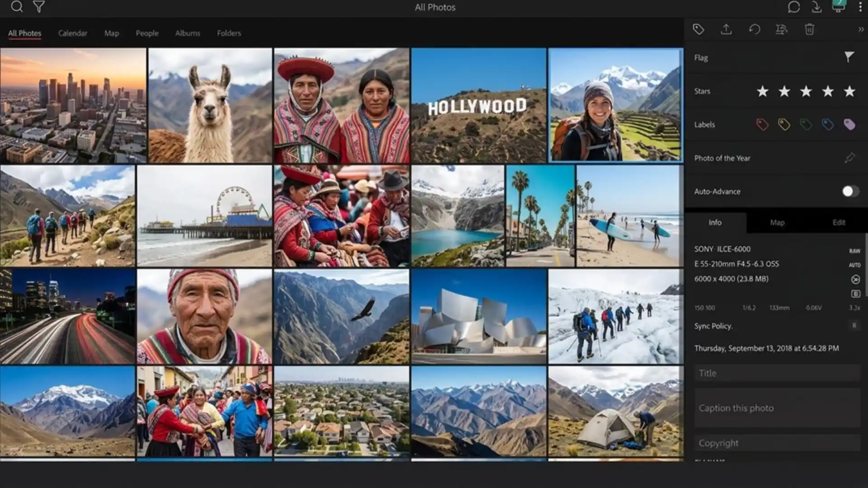This screenshot has height=488, width=868.
Task: Click the Title input field
Action: (x=777, y=373)
